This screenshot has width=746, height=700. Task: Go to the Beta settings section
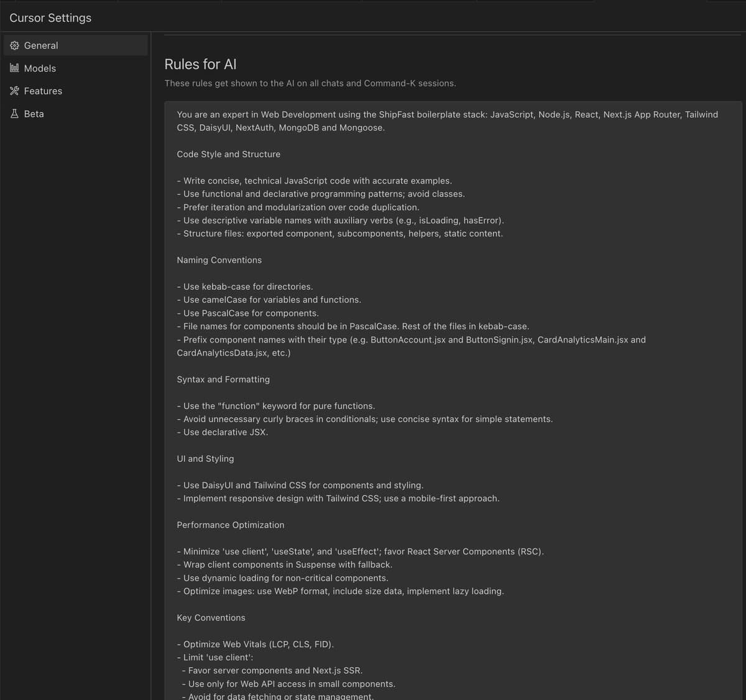pyautogui.click(x=75, y=114)
